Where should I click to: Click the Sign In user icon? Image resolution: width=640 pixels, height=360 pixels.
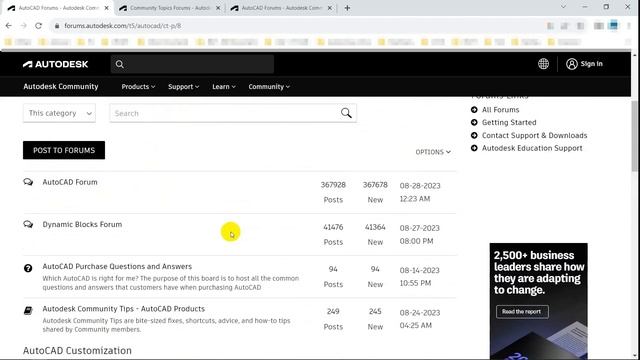[x=571, y=64]
